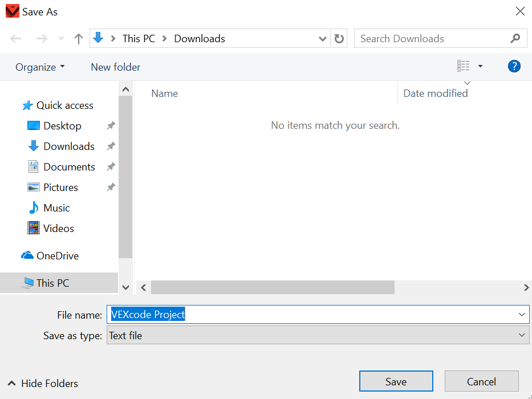Click the blue Help question mark
This screenshot has width=532, height=399.
click(514, 66)
